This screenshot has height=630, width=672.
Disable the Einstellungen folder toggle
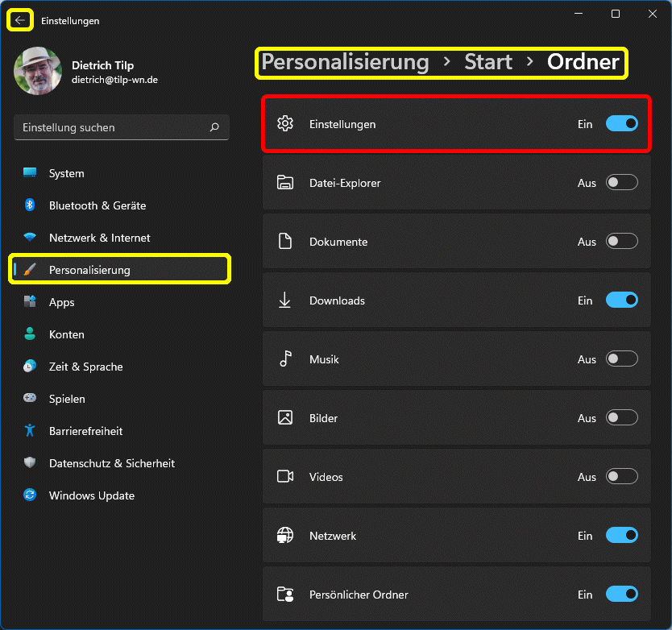pos(621,124)
